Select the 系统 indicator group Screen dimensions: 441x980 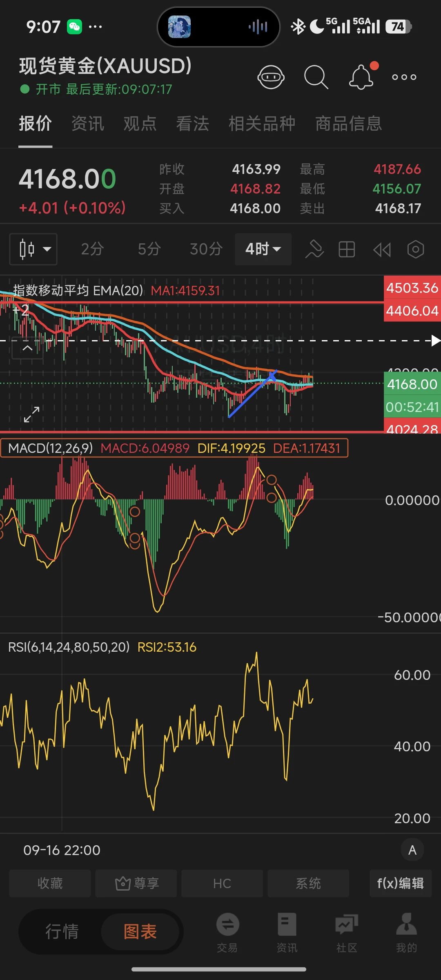308,883
